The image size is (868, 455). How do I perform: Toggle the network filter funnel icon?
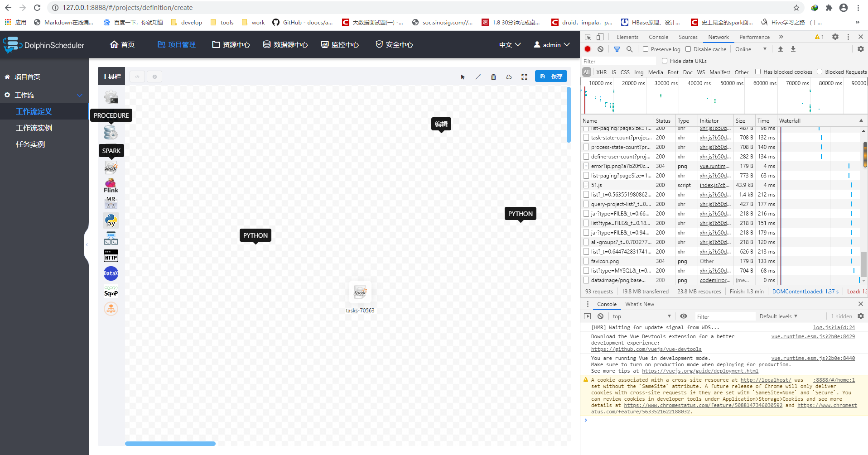[x=617, y=49]
